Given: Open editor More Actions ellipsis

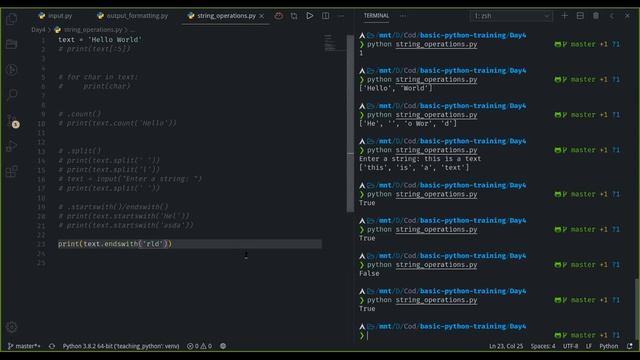Looking at the screenshot, I should point(341,16).
